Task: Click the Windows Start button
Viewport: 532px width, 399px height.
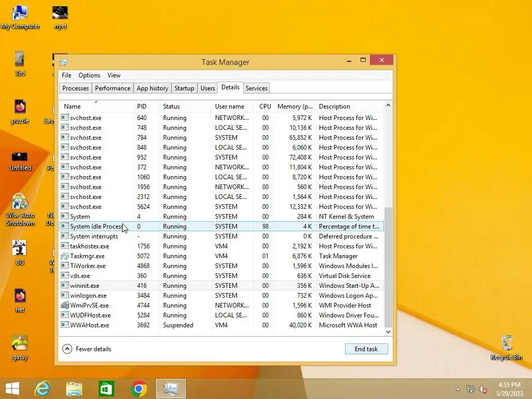Action: 12,389
